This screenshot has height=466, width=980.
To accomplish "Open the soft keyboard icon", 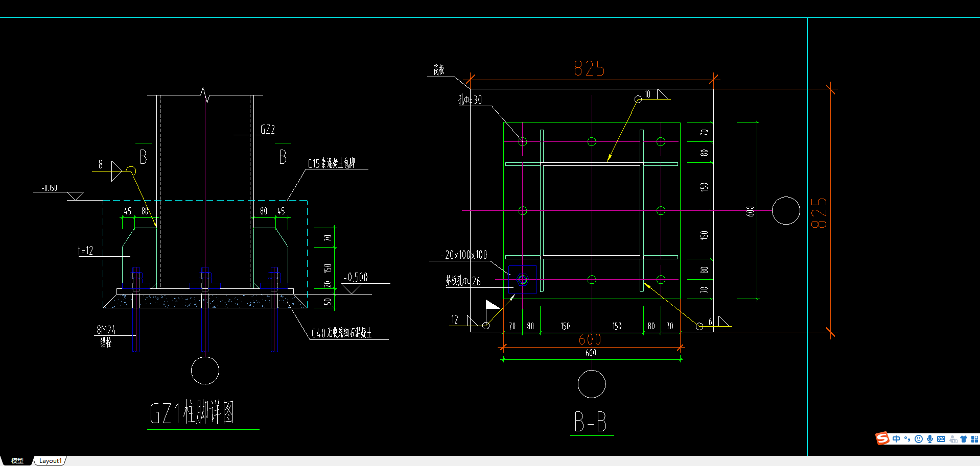I will pos(941,439).
